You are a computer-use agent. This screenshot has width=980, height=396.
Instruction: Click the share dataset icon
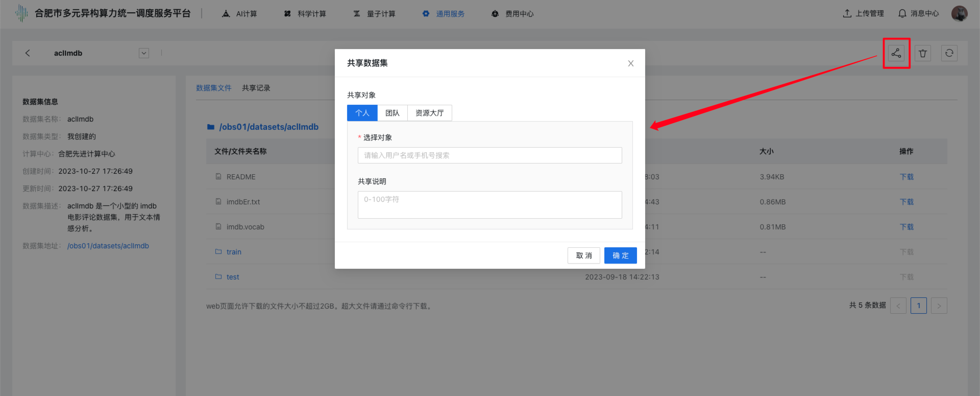coord(896,53)
